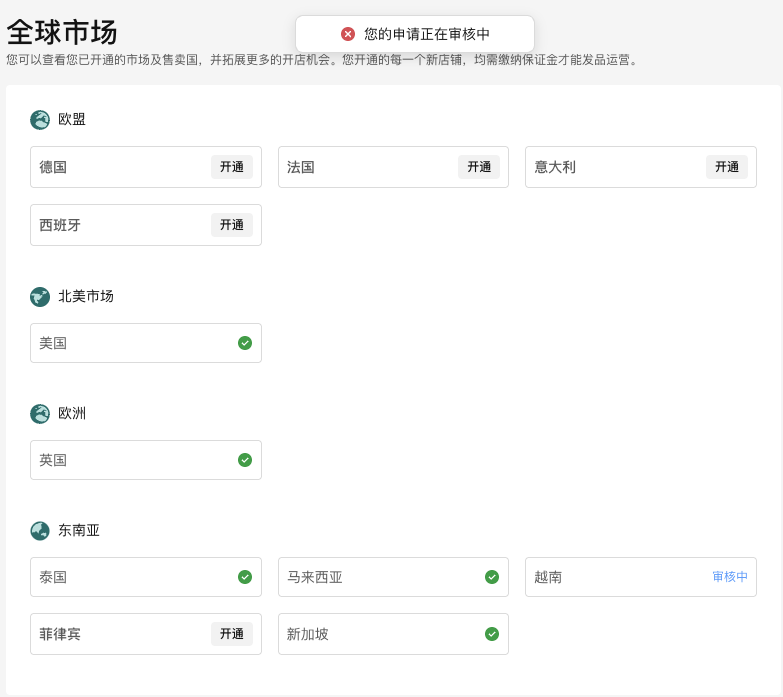Select the 马来西亚 country label
783x697 pixels.
[x=315, y=578]
